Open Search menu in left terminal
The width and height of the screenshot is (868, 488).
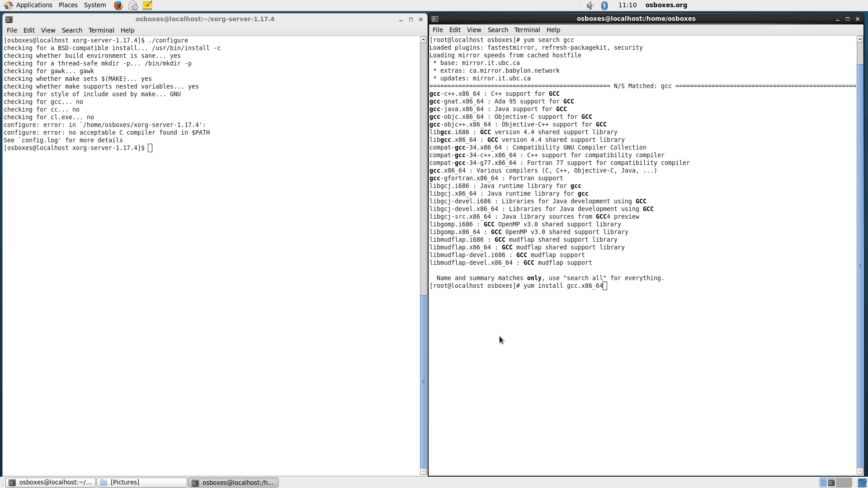pos(72,30)
